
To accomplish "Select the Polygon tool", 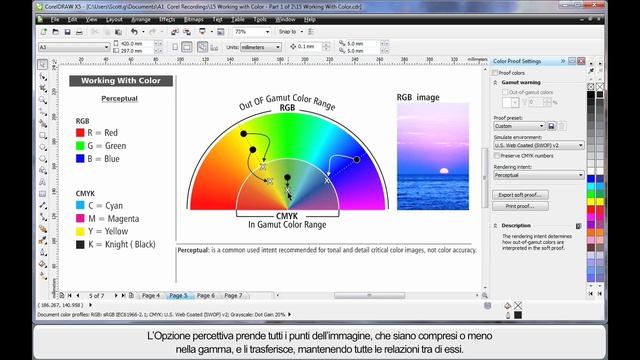I will tap(42, 158).
